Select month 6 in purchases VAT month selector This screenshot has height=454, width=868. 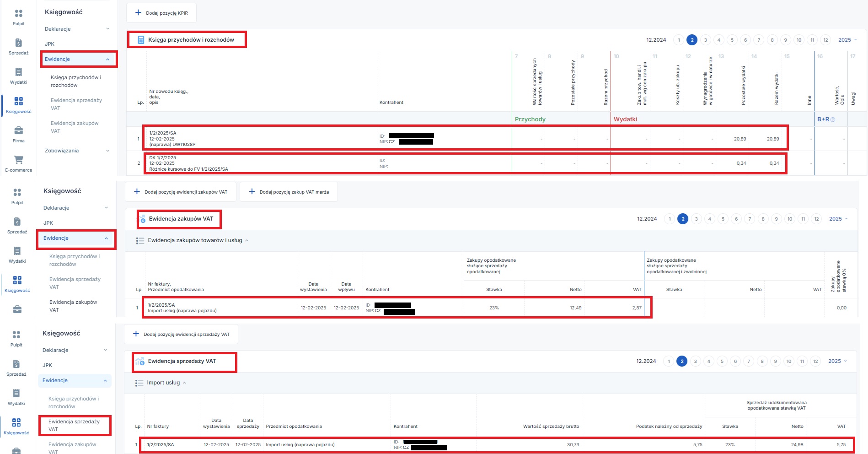click(736, 219)
